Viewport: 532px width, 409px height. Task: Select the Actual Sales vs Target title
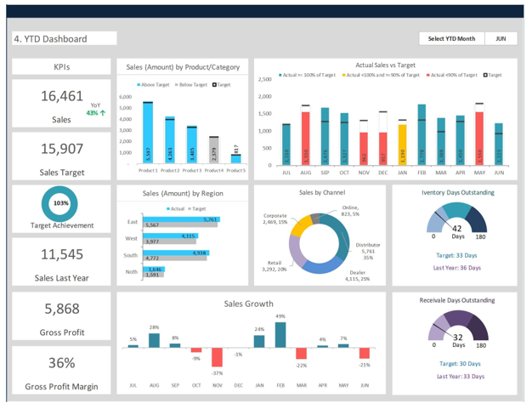(x=386, y=65)
